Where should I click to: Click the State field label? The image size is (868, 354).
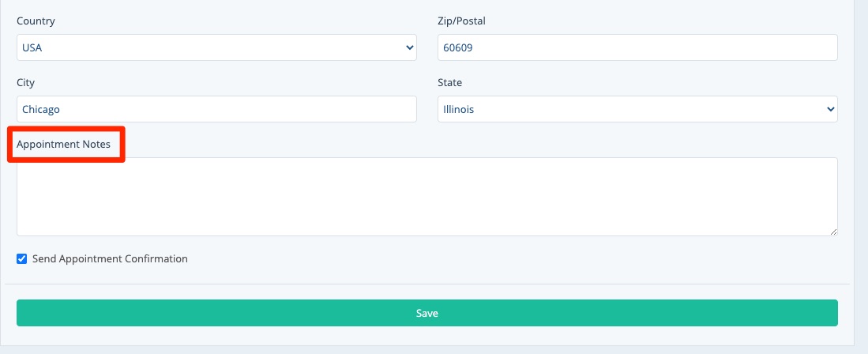(x=450, y=83)
